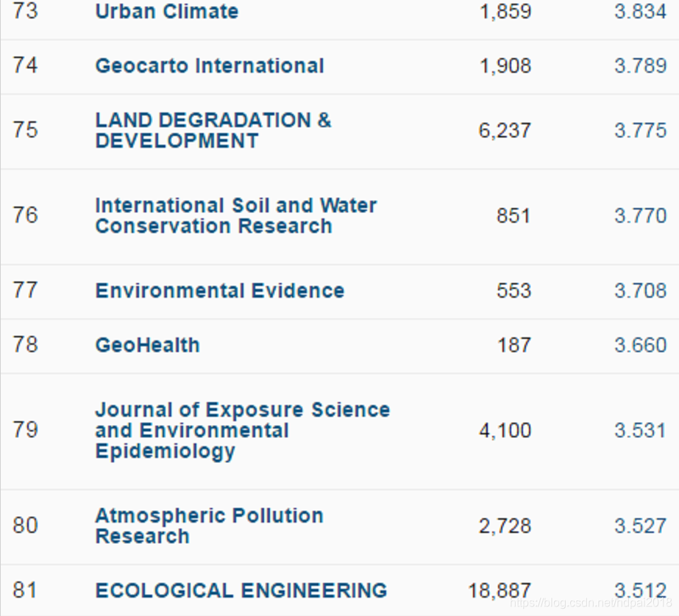Click total cites value 553
Viewport: 679px width, 616px height.
point(513,290)
